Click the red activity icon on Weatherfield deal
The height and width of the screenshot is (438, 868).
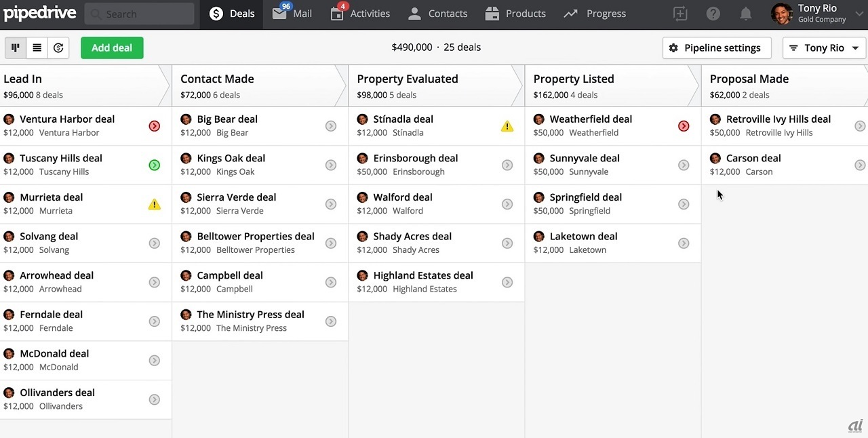[x=684, y=126]
